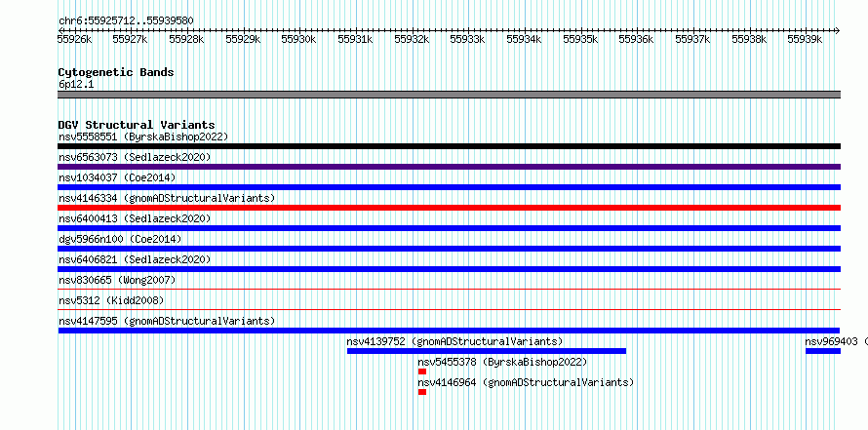Select blue bar under nsv6400413
Screen dimensions: 868x430
(x=449, y=228)
